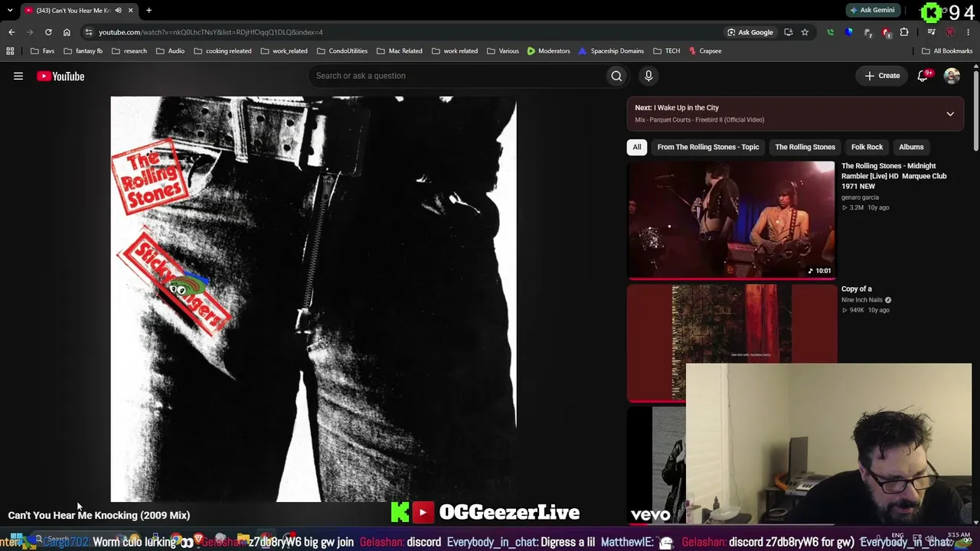Close the YouTube tab
980x551 pixels.
tap(130, 10)
